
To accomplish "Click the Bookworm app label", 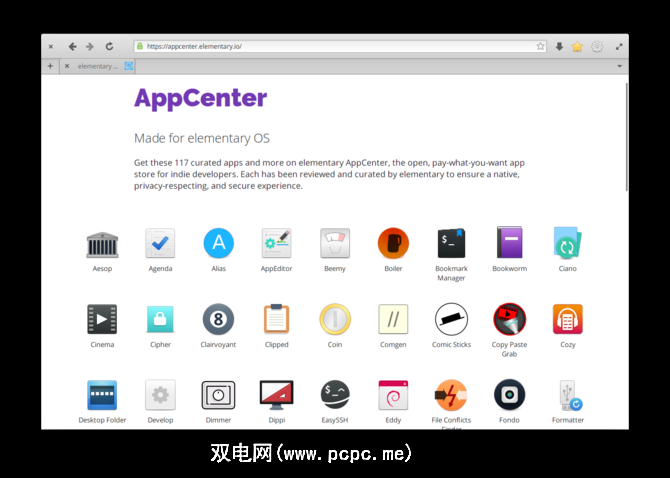I will click(509, 269).
